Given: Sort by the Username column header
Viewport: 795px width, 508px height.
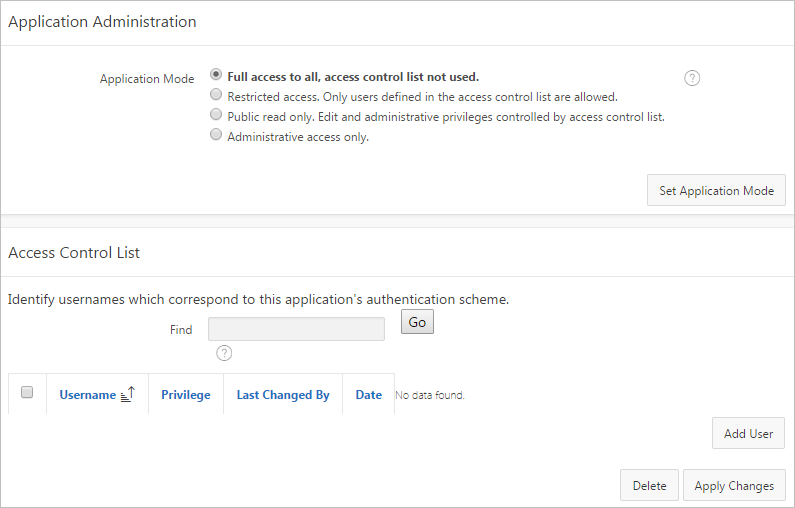Looking at the screenshot, I should (x=87, y=395).
